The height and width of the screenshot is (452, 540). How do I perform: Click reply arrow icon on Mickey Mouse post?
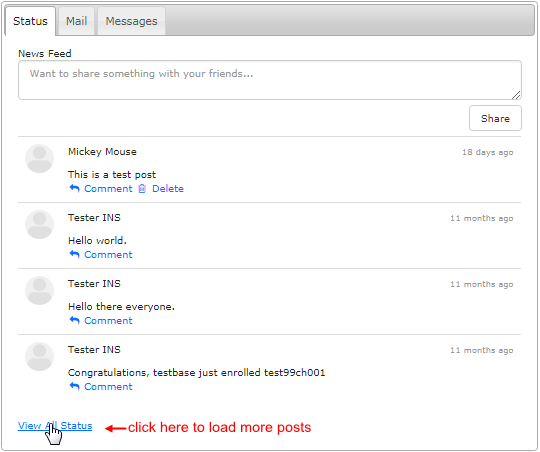74,188
